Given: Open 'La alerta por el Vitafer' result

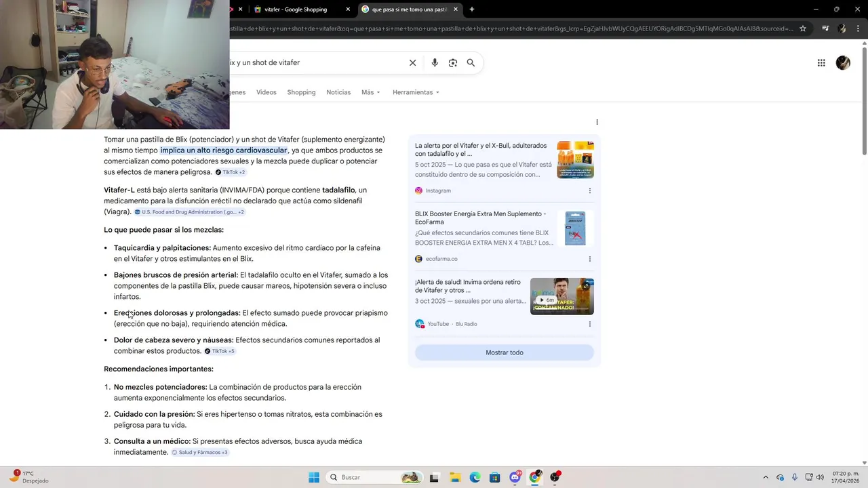Looking at the screenshot, I should [481, 150].
